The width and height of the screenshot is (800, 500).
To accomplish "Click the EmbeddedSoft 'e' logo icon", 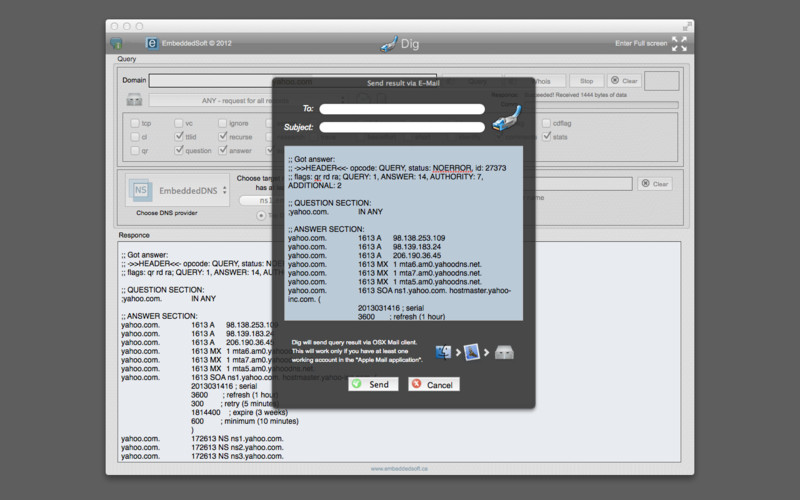I will [x=152, y=43].
